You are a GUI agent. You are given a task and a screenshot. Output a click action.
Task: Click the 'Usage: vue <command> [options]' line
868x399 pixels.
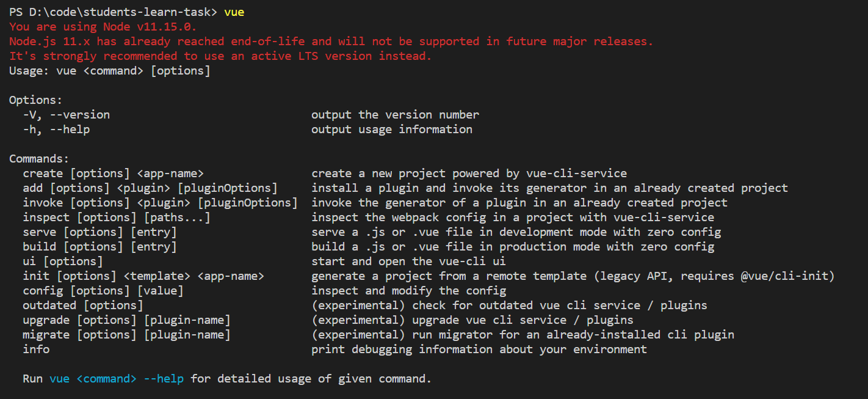[x=110, y=71]
